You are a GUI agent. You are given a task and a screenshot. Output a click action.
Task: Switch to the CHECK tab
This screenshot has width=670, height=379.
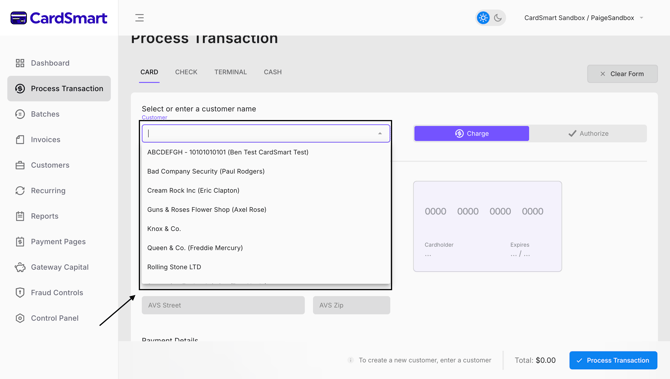tap(186, 72)
